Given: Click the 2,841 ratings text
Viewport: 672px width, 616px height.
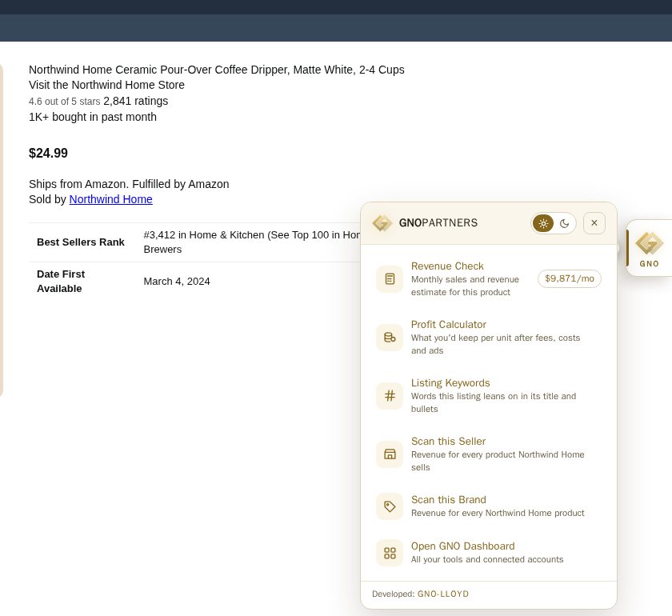Looking at the screenshot, I should (136, 101).
